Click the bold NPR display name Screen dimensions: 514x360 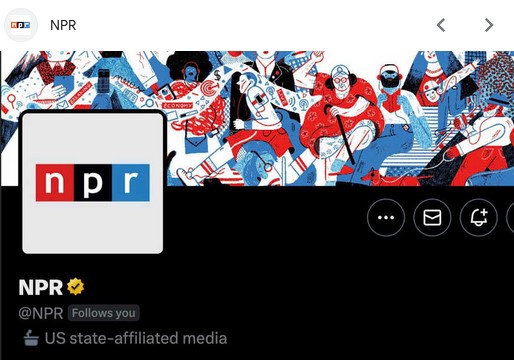[41, 287]
